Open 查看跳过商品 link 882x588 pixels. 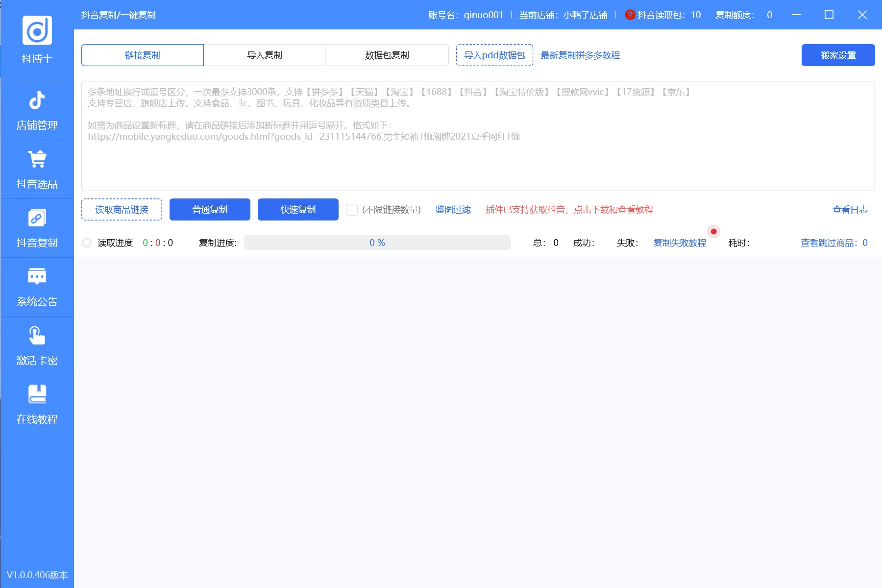pyautogui.click(x=834, y=243)
